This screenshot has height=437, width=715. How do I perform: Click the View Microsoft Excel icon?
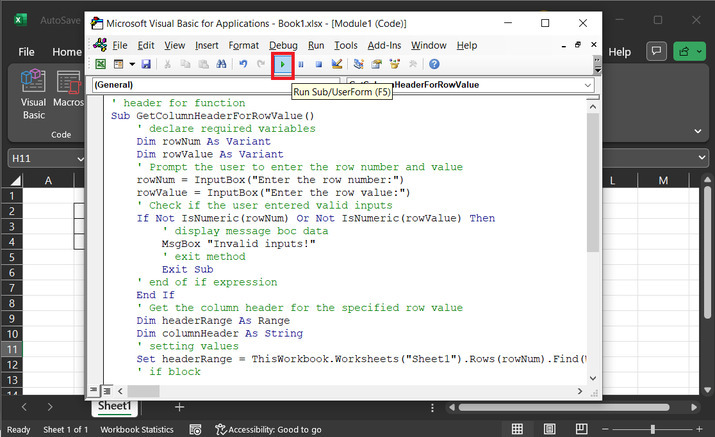click(101, 65)
